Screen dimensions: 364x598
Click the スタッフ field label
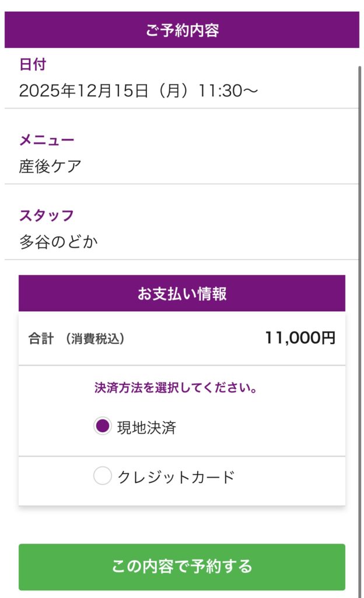click(47, 215)
